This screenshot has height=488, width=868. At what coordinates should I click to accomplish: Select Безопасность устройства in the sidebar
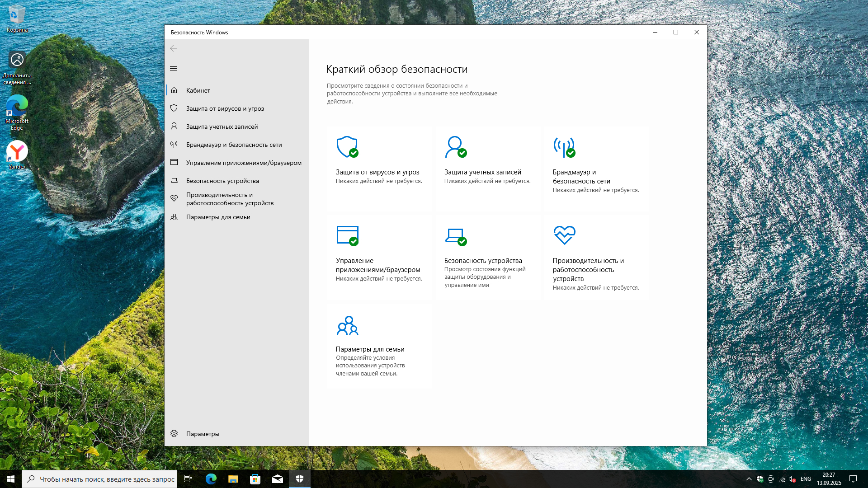pyautogui.click(x=222, y=181)
